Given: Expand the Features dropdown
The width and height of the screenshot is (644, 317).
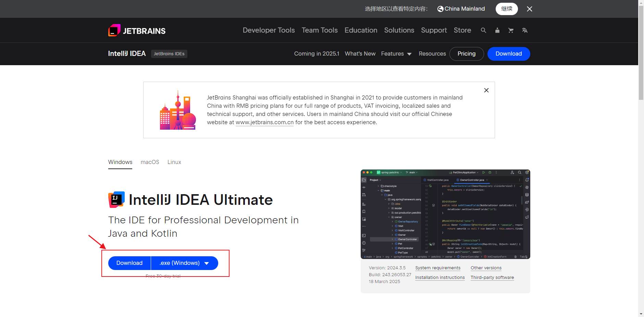Looking at the screenshot, I should point(396,54).
